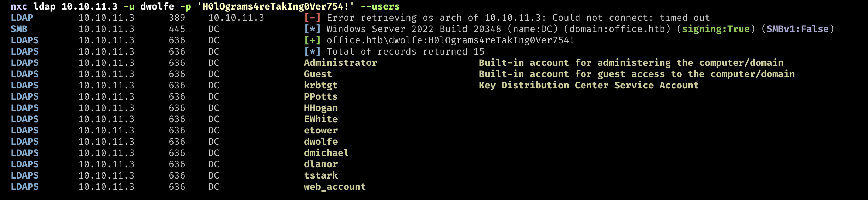The height and width of the screenshot is (200, 868).
Task: Click the green signing:True text
Action: coord(716,29)
